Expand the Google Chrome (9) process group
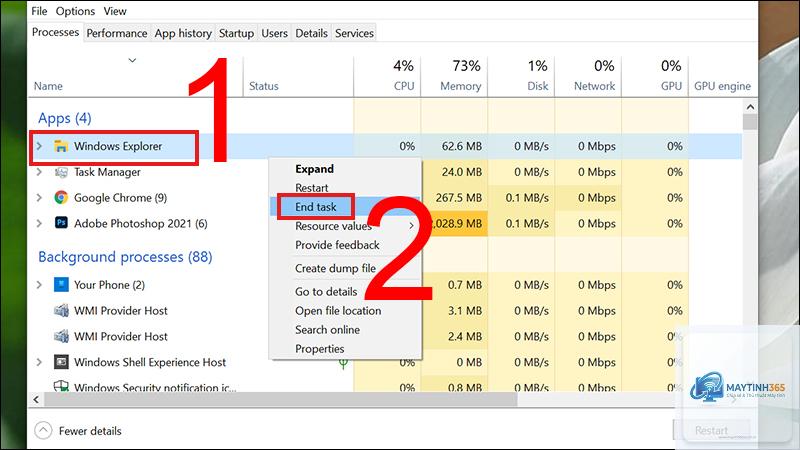The image size is (800, 450). (x=39, y=197)
